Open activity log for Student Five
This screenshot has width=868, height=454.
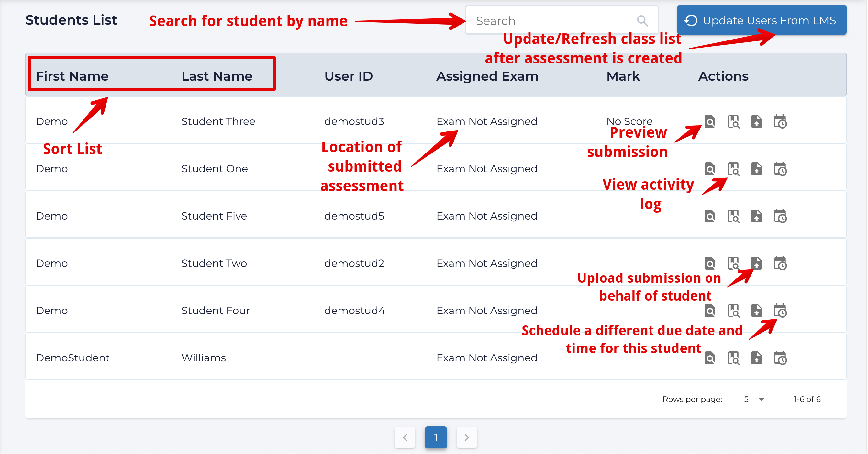pos(733,216)
